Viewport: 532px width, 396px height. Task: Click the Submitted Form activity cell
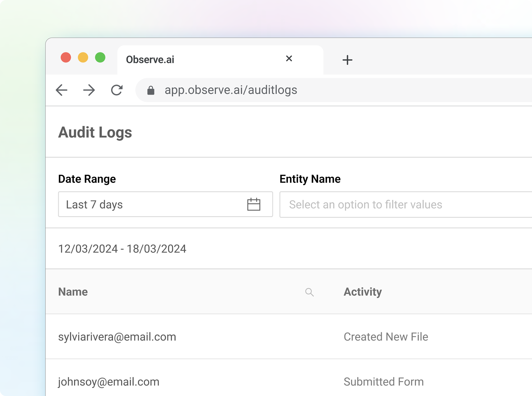pyautogui.click(x=384, y=382)
